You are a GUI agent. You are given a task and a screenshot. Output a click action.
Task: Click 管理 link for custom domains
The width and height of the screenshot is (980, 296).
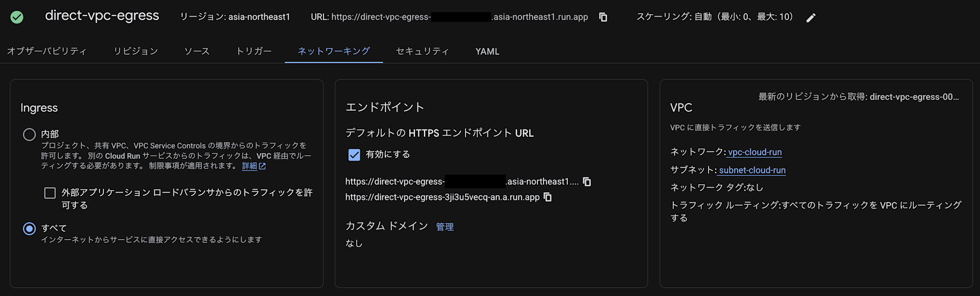click(445, 227)
